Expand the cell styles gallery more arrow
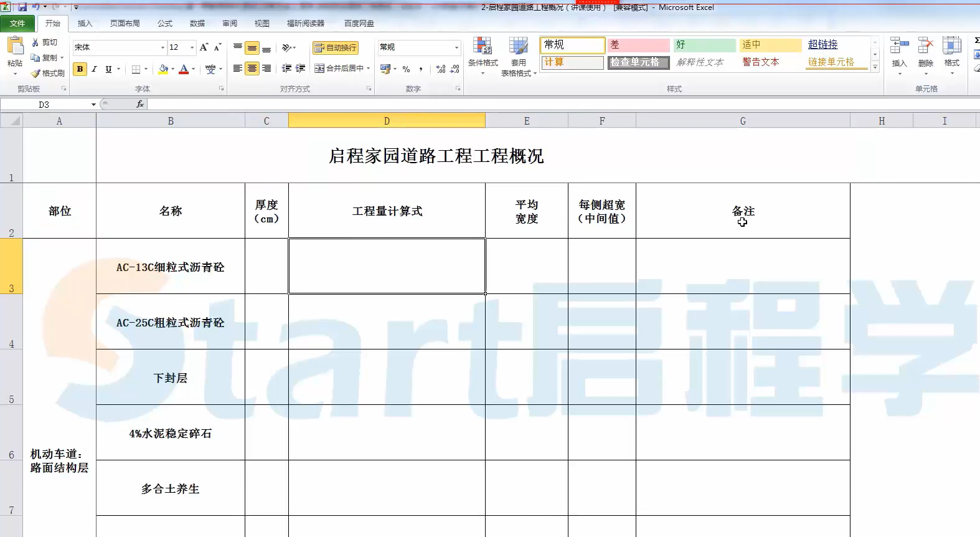This screenshot has height=537, width=980. pyautogui.click(x=875, y=67)
